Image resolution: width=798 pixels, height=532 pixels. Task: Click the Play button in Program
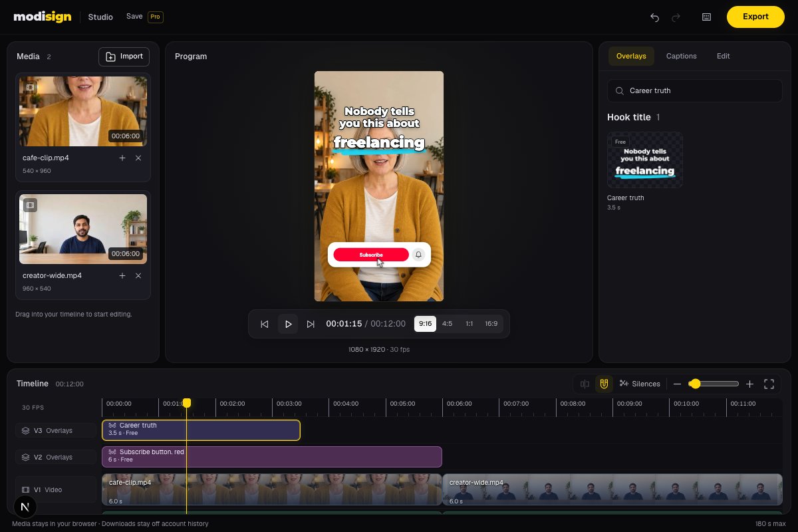pos(288,324)
